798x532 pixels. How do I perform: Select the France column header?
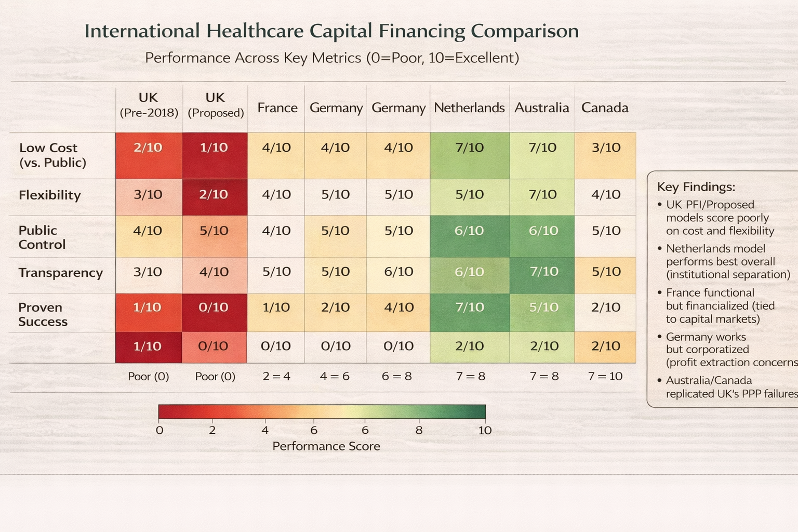point(277,108)
